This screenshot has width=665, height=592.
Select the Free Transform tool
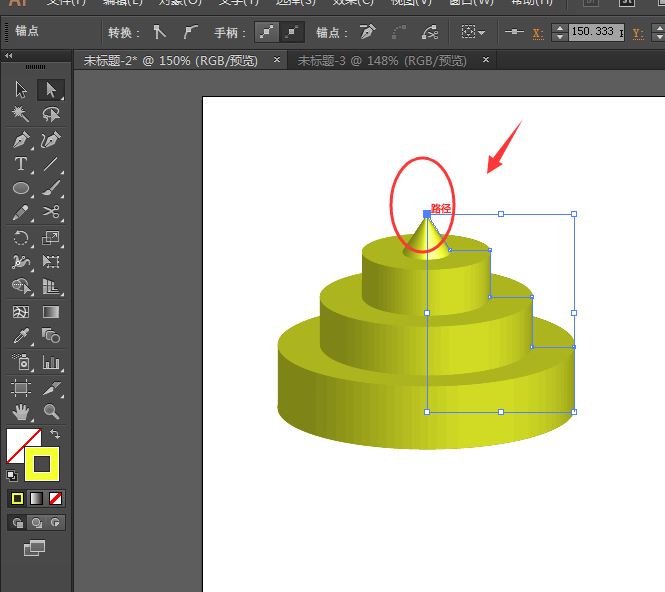pyautogui.click(x=51, y=262)
